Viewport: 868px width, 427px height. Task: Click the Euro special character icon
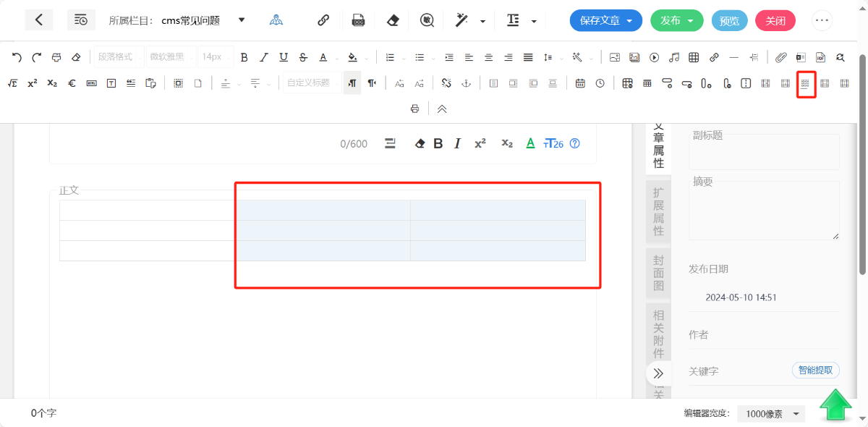(x=72, y=83)
